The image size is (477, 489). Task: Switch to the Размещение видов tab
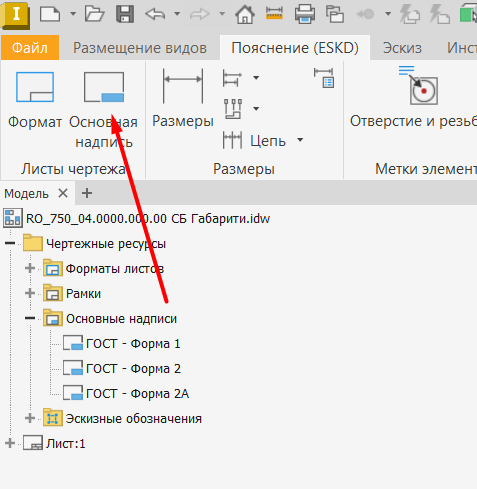[x=140, y=48]
